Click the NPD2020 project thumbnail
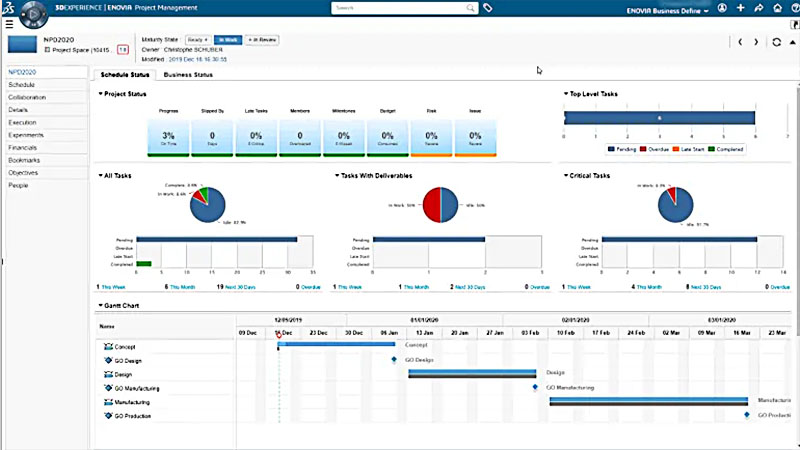This screenshot has height=450, width=800. tap(22, 44)
